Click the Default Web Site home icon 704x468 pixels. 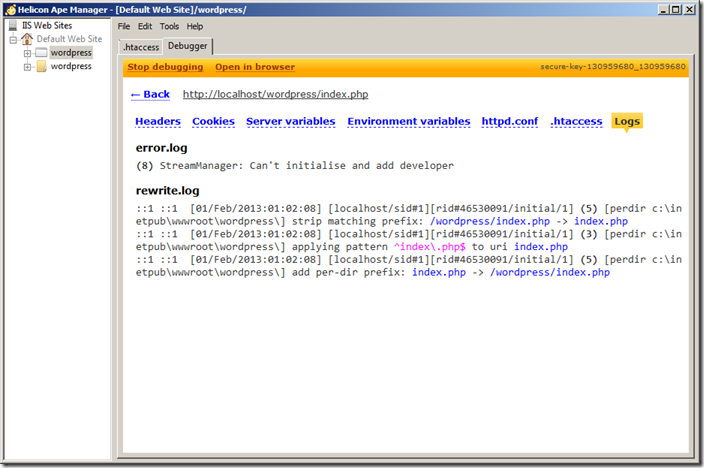(x=27, y=39)
